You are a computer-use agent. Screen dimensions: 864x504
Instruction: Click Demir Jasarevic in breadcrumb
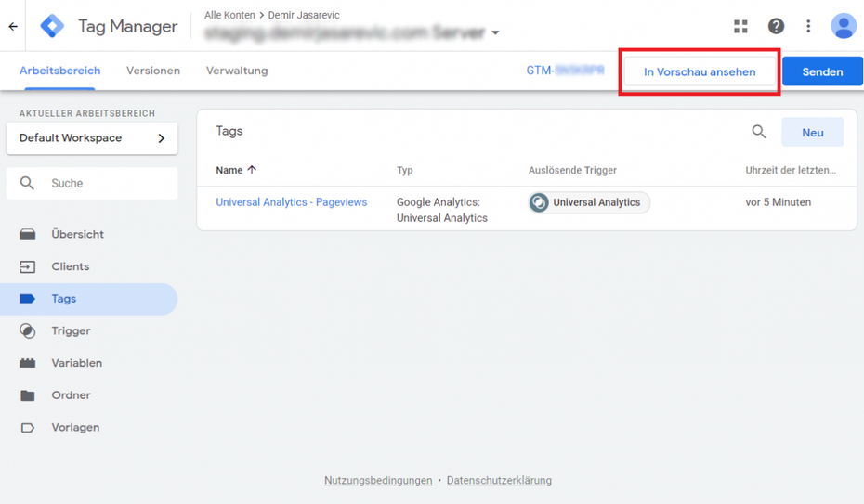pyautogui.click(x=304, y=15)
